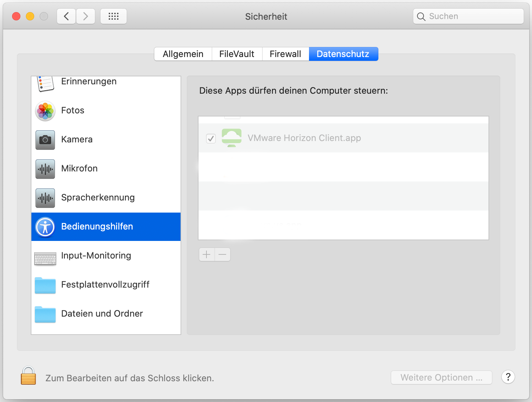Click the Weitere Optionen button

[441, 377]
